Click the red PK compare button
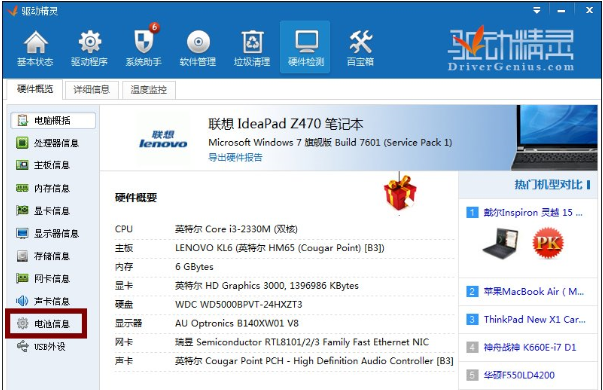 548,243
